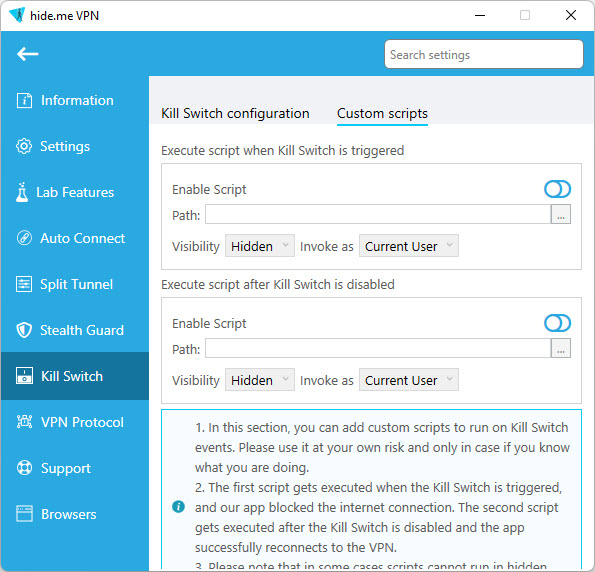Viewport: 595px width, 572px height.
Task: Open the Support page
Action: point(75,468)
